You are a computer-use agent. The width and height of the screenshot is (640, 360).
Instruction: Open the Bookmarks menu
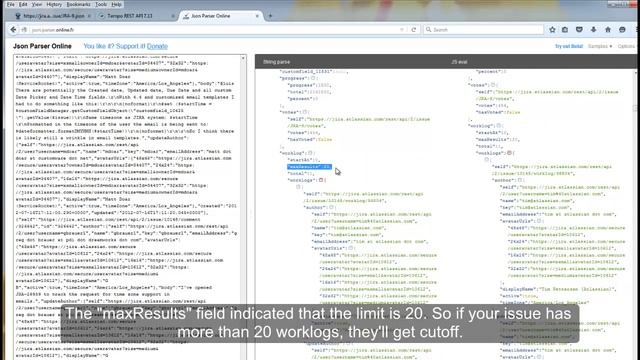pos(78,4)
